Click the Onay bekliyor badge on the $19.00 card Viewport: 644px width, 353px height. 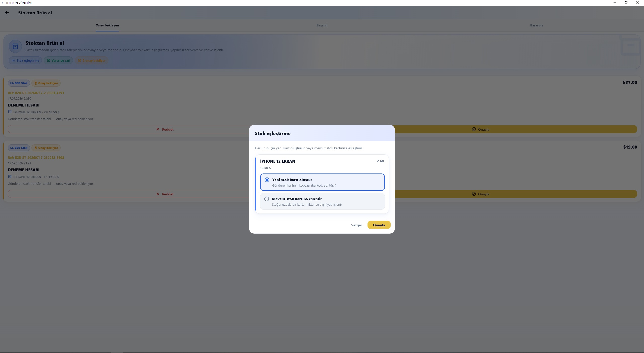(x=46, y=148)
